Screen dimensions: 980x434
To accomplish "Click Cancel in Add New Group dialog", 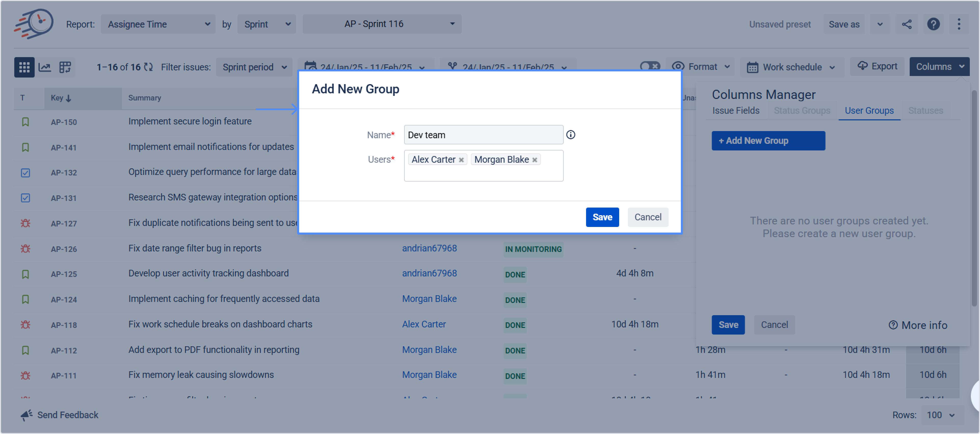I will [x=647, y=217].
